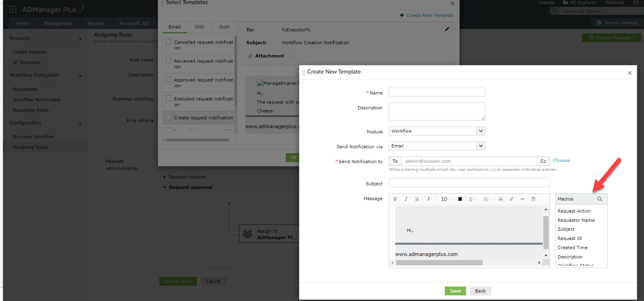Save the new template
This screenshot has height=301, width=644.
(456, 291)
